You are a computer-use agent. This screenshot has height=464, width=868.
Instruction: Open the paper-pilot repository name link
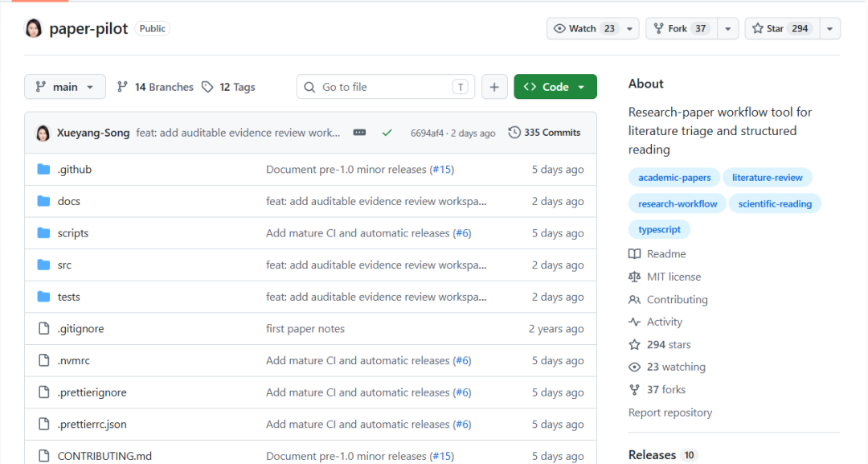pyautogui.click(x=88, y=28)
